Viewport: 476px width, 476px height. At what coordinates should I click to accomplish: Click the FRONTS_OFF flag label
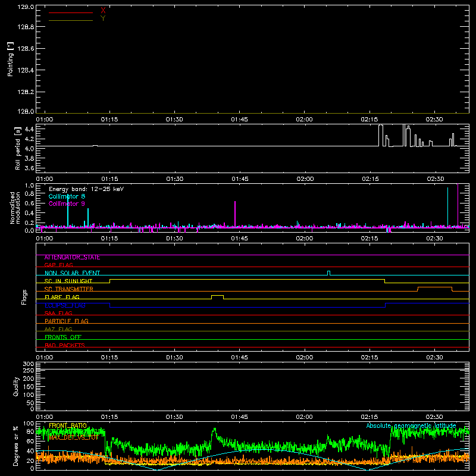tap(63, 337)
